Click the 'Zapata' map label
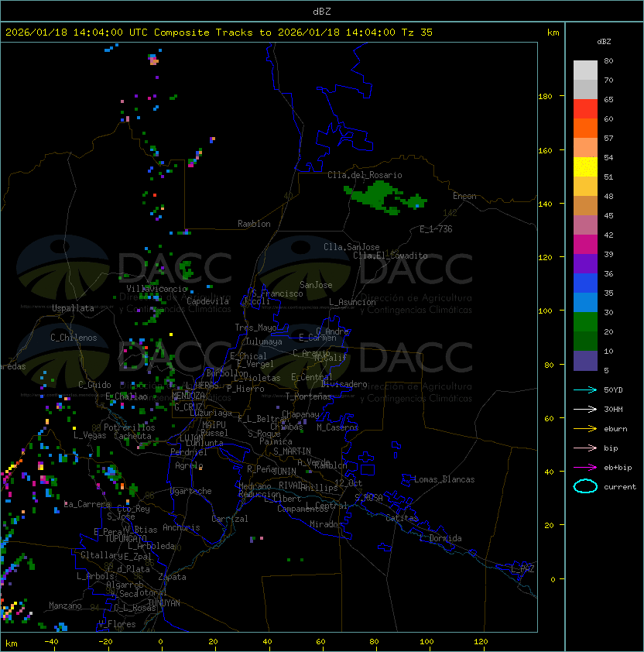Screen dimensions: 644x652 (x=172, y=577)
